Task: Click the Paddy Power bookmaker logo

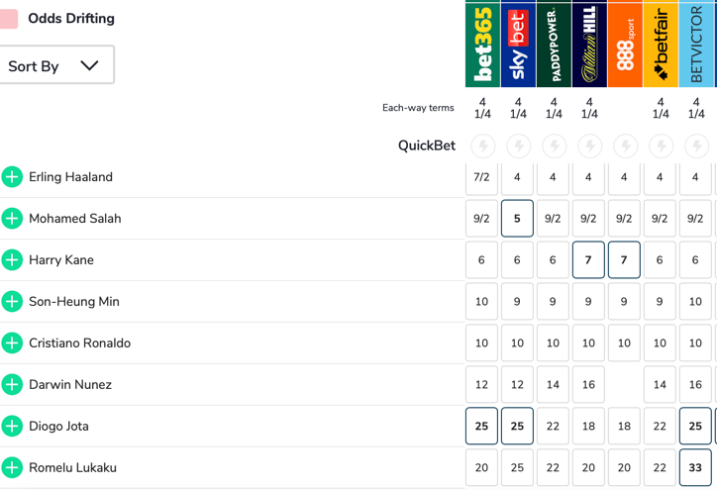Action: point(553,44)
